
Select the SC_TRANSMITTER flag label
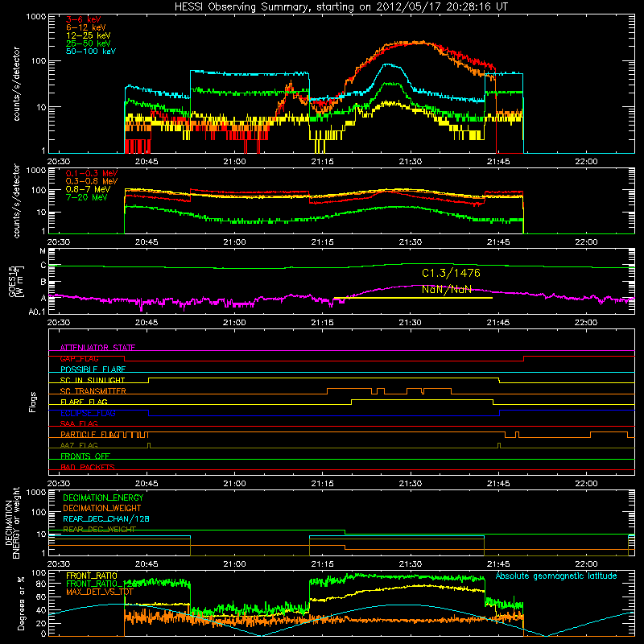93,391
